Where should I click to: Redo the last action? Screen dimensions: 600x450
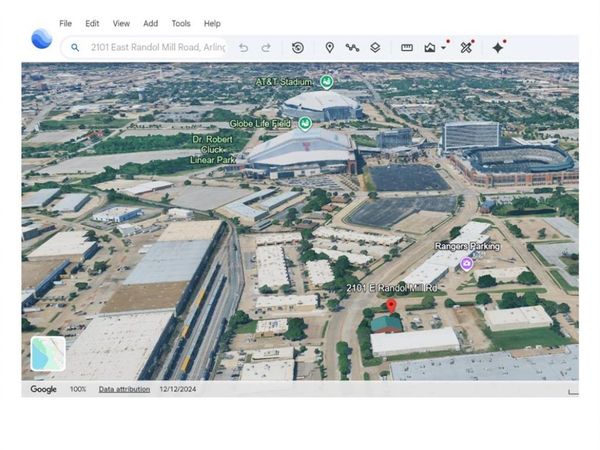pyautogui.click(x=266, y=48)
